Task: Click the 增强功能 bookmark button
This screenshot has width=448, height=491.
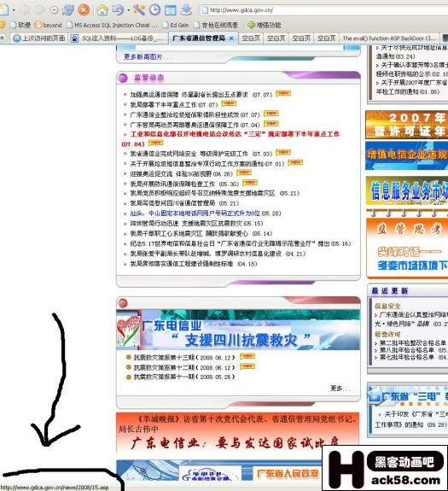Action: coord(265,25)
